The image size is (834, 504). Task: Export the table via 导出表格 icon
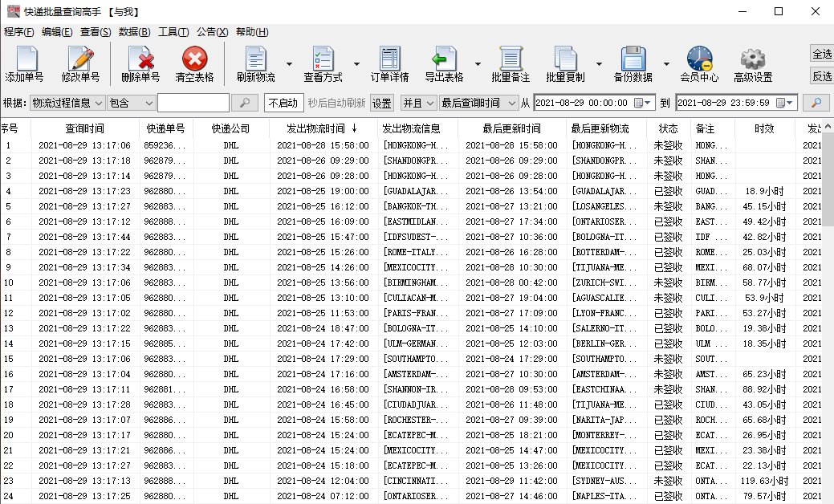444,64
